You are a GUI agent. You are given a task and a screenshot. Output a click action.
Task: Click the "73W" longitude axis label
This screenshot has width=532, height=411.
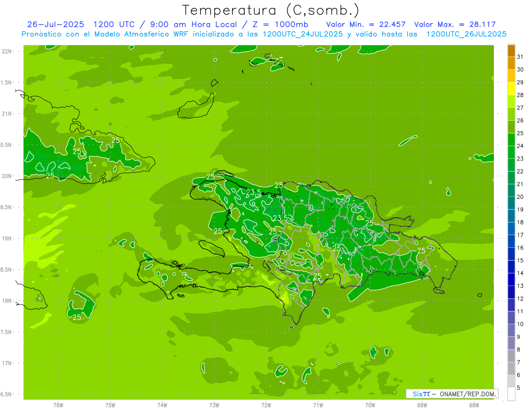(214, 405)
